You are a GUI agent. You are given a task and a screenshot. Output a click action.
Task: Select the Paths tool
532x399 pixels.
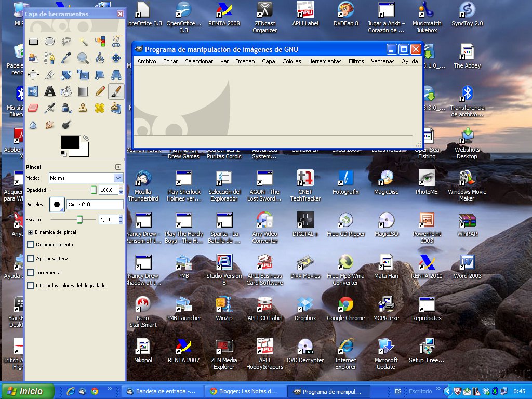pyautogui.click(x=50, y=58)
